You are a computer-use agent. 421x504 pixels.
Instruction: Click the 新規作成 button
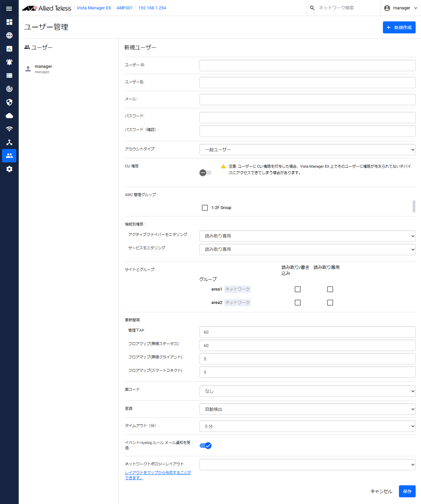point(399,27)
